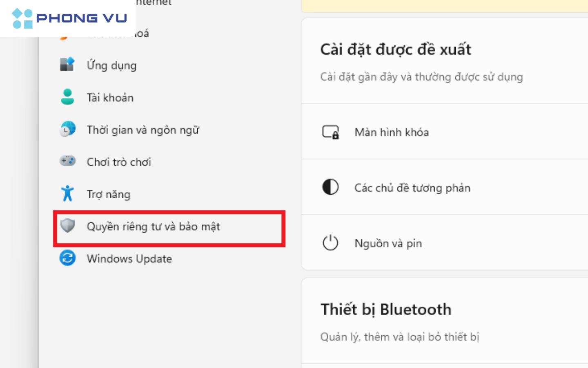
Task: Click the lock screen monitor icon
Action: tap(330, 132)
